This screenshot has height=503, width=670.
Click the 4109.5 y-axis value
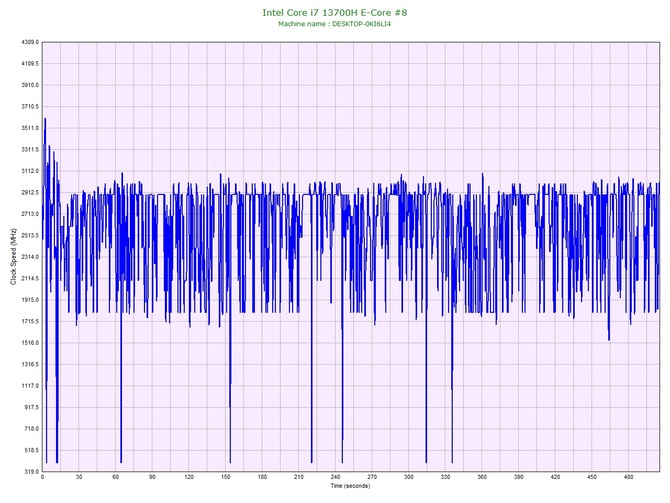coord(30,64)
